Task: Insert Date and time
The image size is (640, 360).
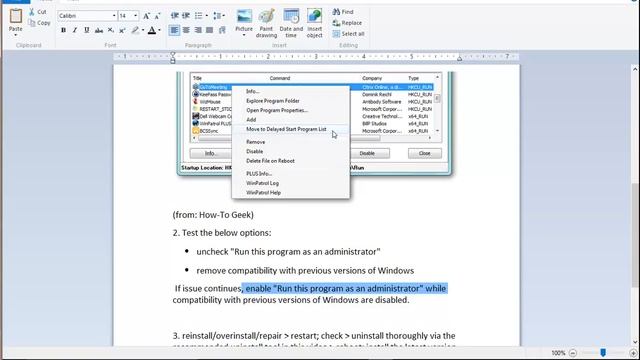Action: 291,23
